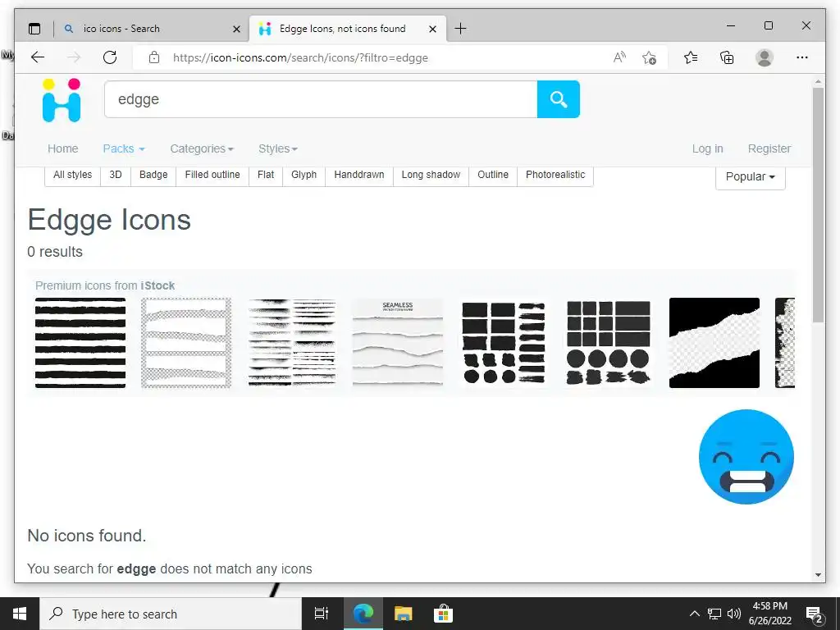Open File Explorer from taskbar
The width and height of the screenshot is (840, 630).
[403, 614]
